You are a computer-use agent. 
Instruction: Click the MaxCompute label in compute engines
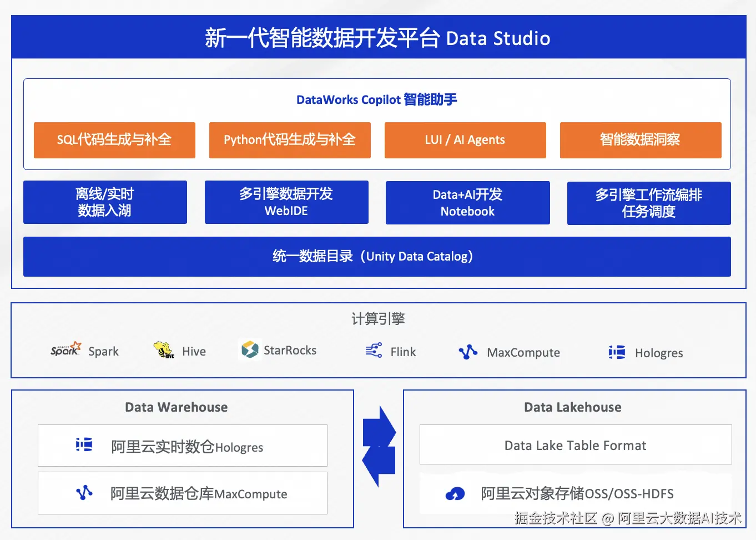(x=523, y=353)
